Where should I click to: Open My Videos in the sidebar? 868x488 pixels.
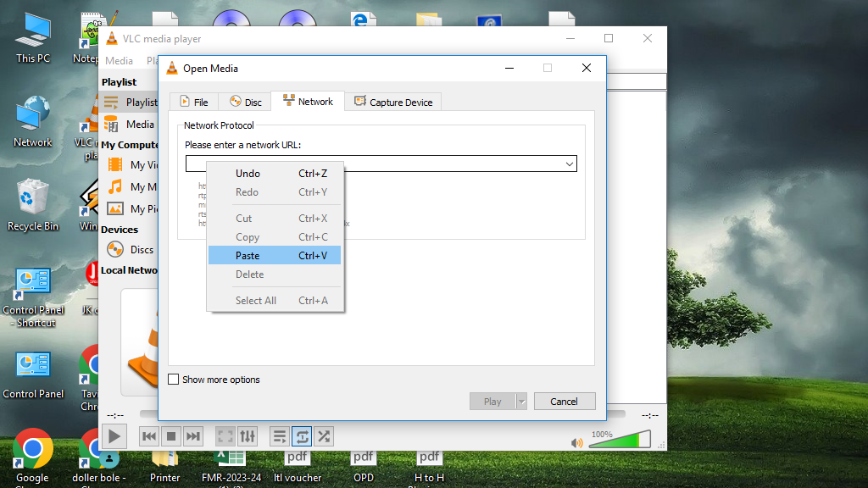coord(131,165)
